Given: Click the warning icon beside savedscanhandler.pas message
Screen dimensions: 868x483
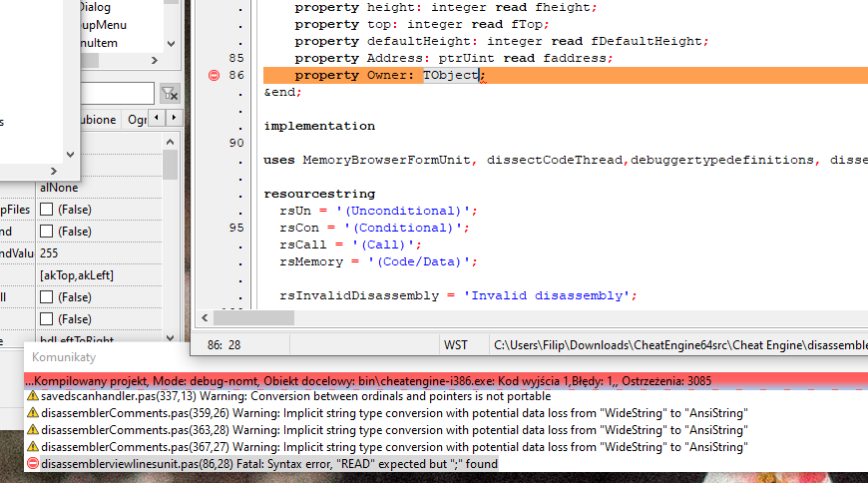Looking at the screenshot, I should 32,396.
